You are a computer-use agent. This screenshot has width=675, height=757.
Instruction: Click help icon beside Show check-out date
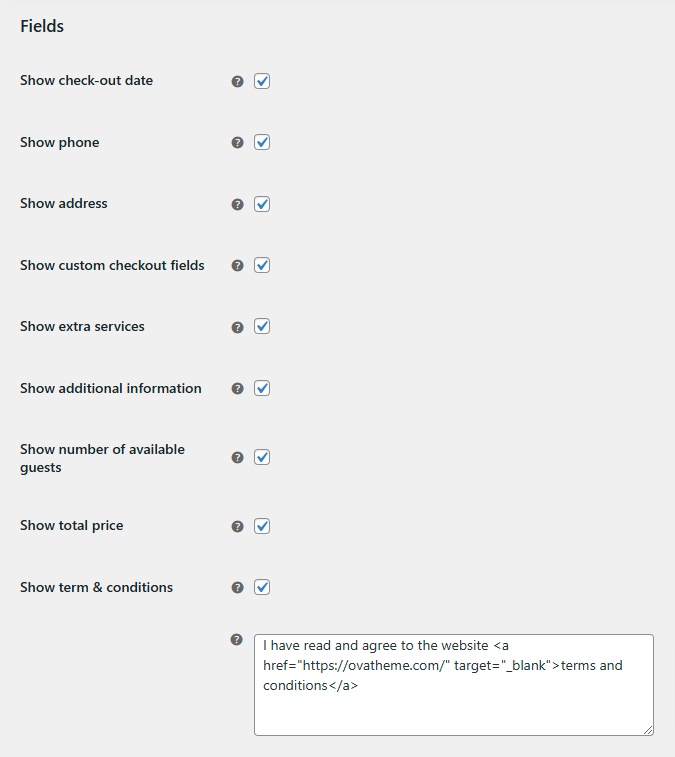tap(237, 82)
